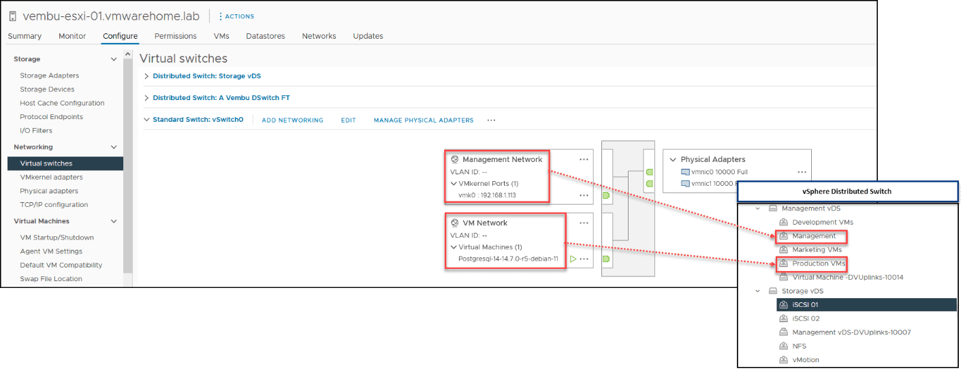This screenshot has height=386, width=980.
Task: Click green port connector of Postgresql VM
Action: [606, 259]
